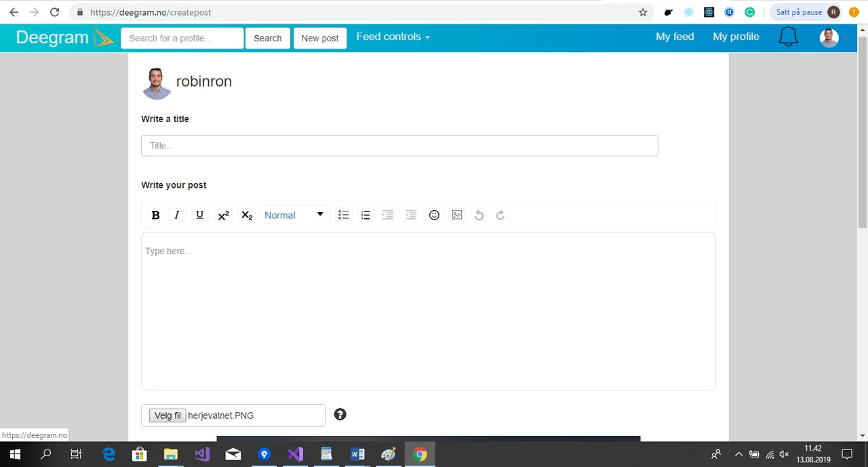
Task: Toggle italic formatting in the editor
Action: click(177, 215)
